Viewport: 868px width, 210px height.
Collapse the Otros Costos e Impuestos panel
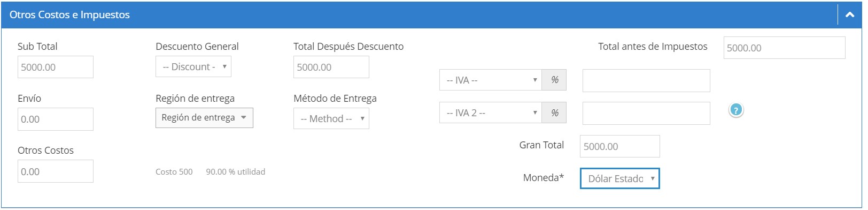pyautogui.click(x=850, y=15)
